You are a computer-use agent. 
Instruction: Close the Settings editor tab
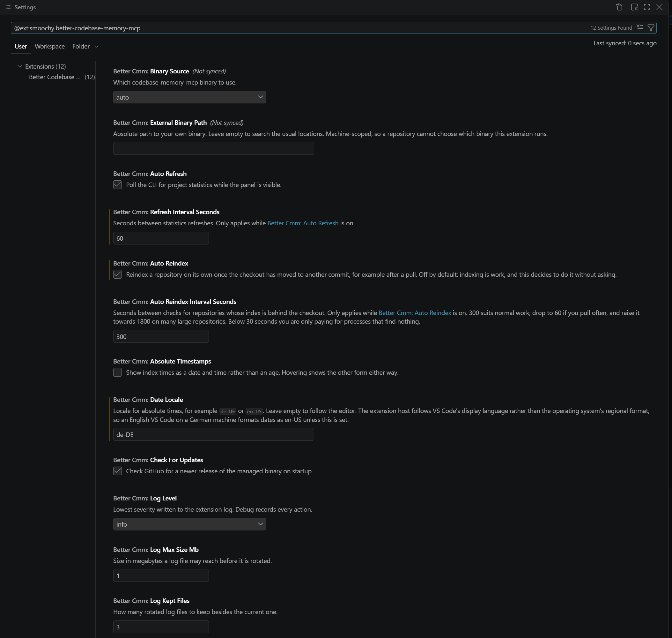point(660,7)
